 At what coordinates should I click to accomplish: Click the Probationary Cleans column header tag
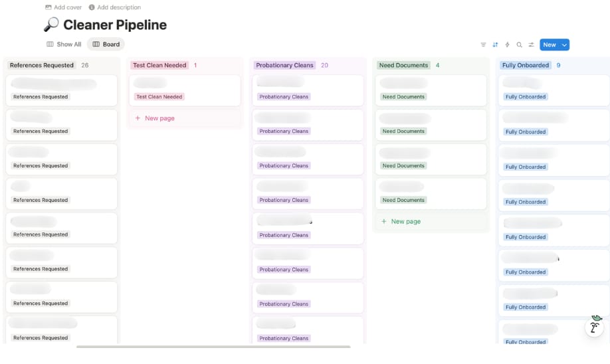point(284,65)
